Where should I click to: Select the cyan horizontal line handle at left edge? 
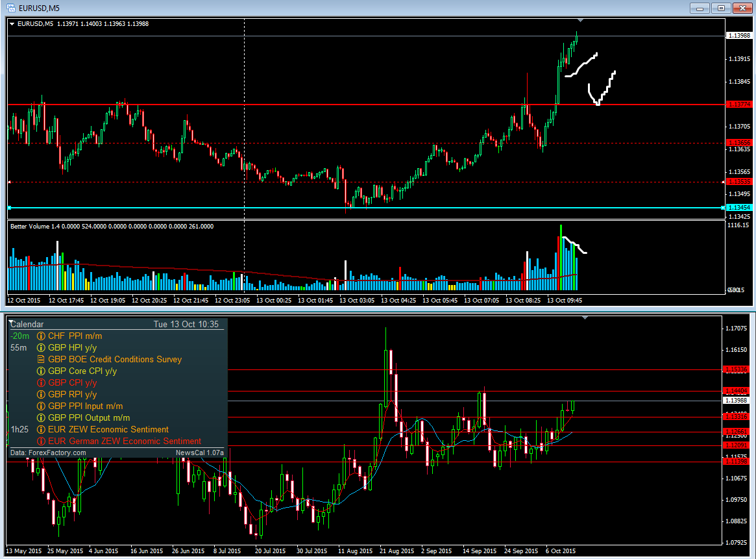9,208
